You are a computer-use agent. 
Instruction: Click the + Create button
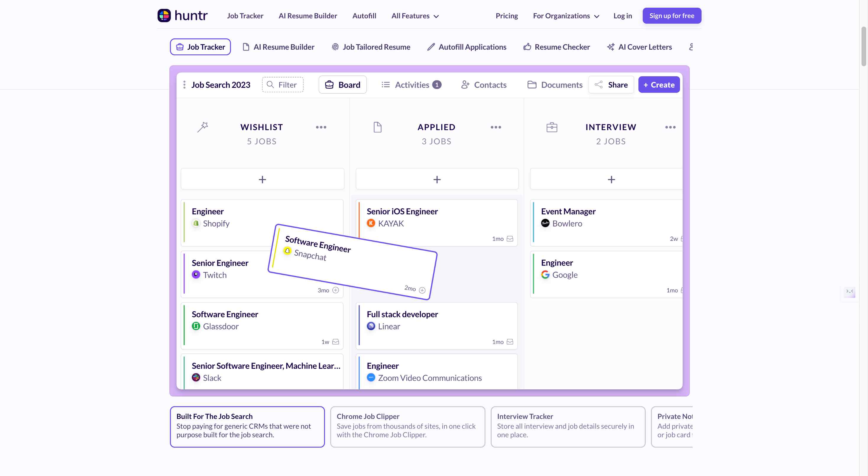659,85
